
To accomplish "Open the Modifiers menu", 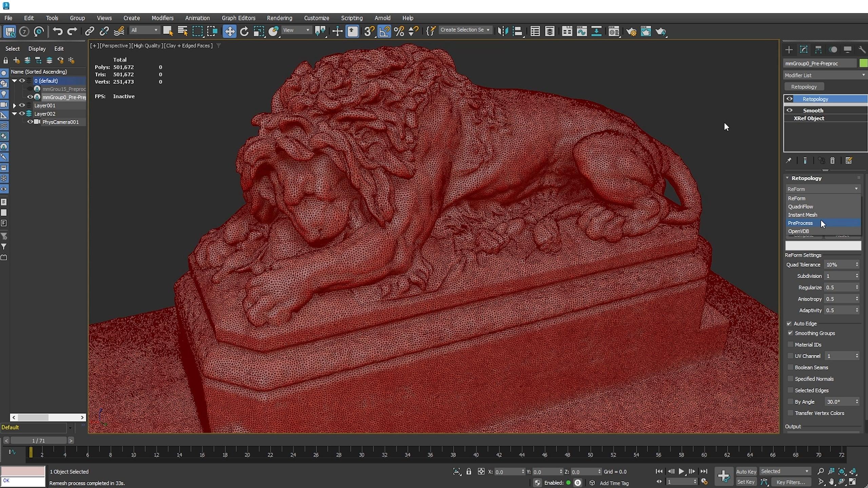I will 163,18.
